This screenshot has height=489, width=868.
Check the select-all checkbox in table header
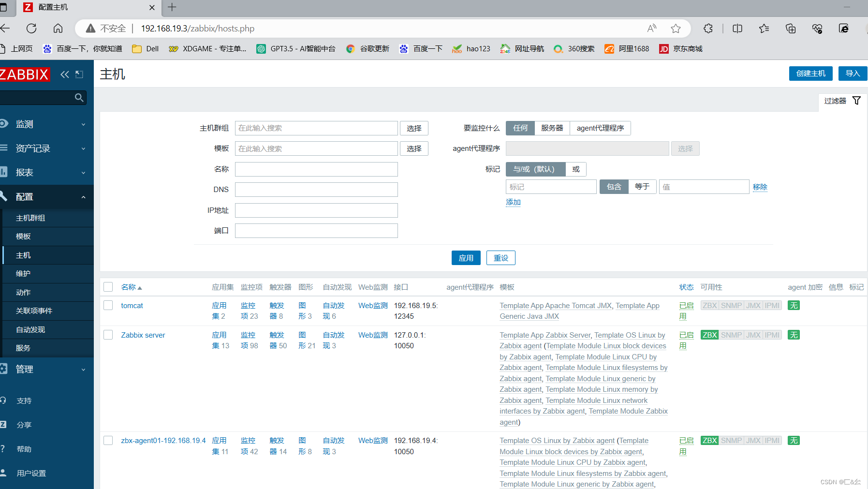[x=108, y=286]
